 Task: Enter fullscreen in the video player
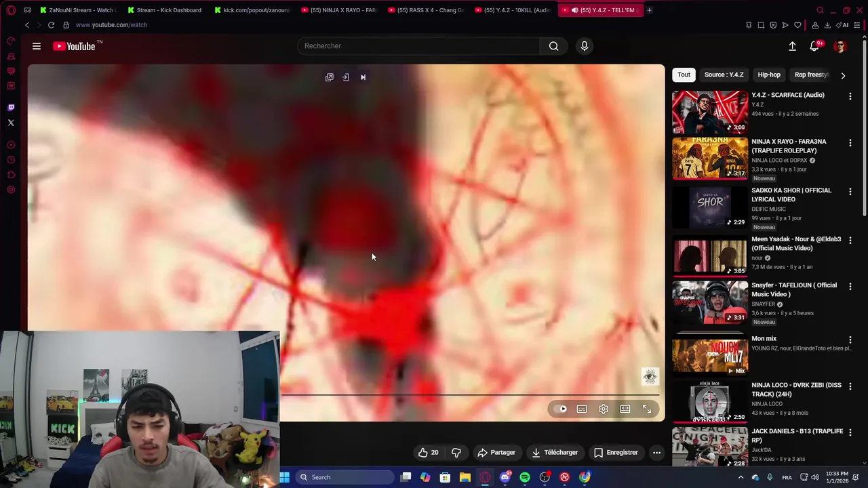pos(647,409)
